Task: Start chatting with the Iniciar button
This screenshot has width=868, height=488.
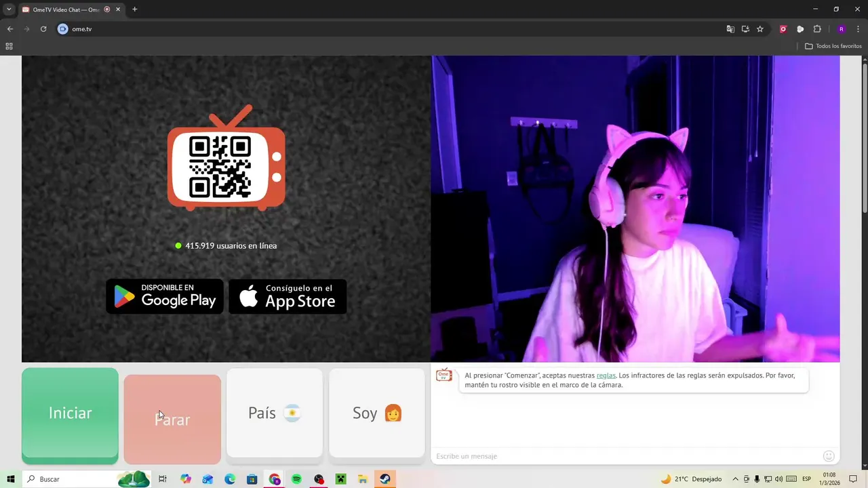Action: 70,415
